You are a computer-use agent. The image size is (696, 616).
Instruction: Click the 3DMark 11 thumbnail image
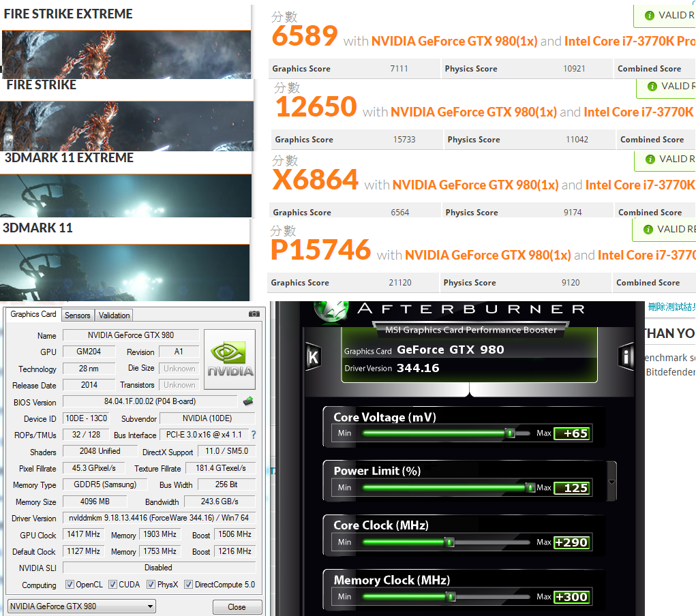(x=125, y=273)
